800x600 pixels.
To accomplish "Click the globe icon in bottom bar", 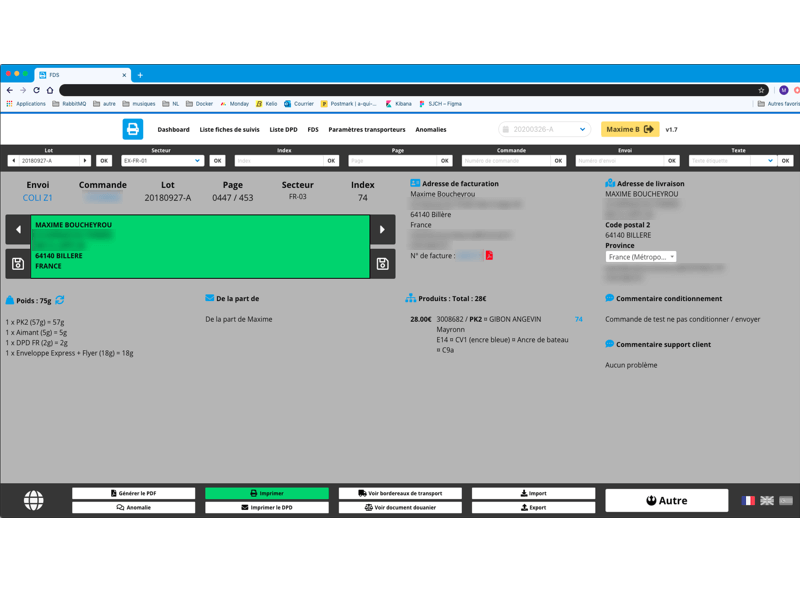I will coord(34,500).
